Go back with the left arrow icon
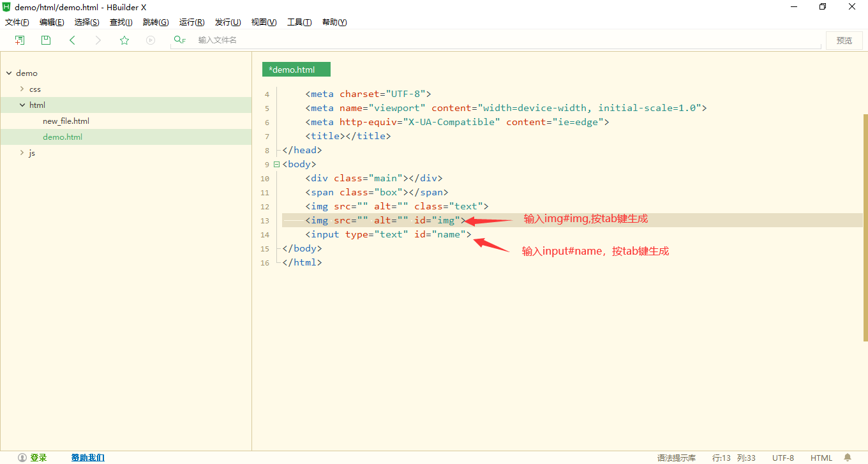This screenshot has height=464, width=868. 72,40
